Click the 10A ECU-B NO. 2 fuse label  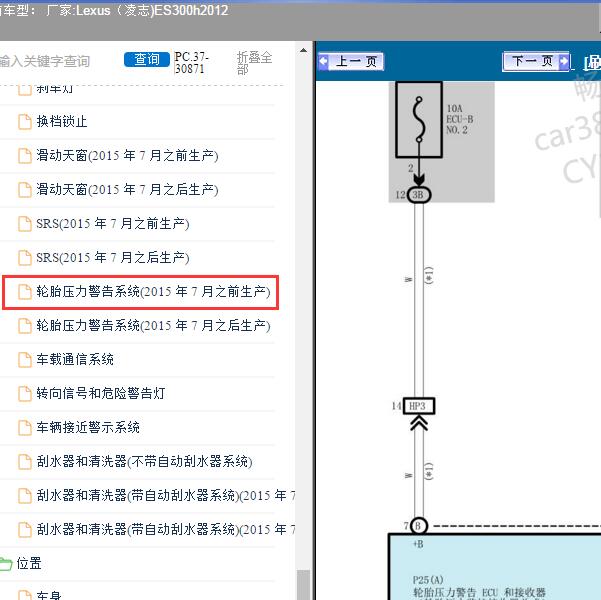point(459,119)
